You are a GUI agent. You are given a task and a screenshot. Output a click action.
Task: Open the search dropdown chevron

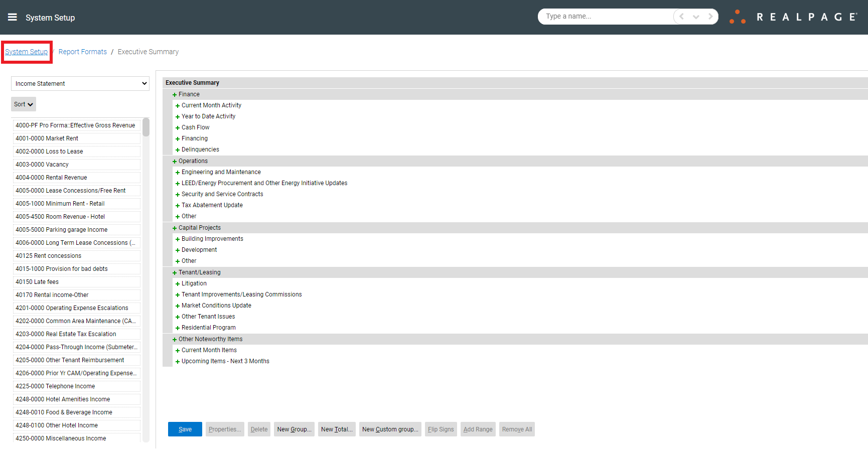pos(696,16)
